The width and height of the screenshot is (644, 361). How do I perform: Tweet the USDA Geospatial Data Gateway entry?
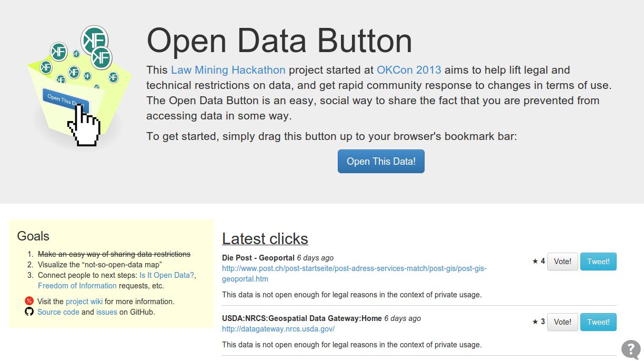pyautogui.click(x=598, y=322)
